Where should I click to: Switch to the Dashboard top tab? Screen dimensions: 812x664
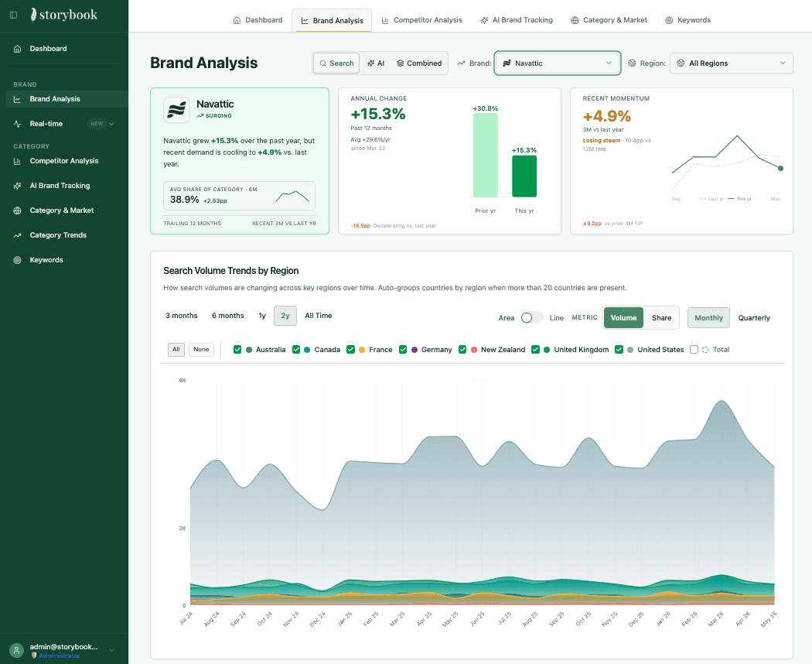click(x=258, y=20)
